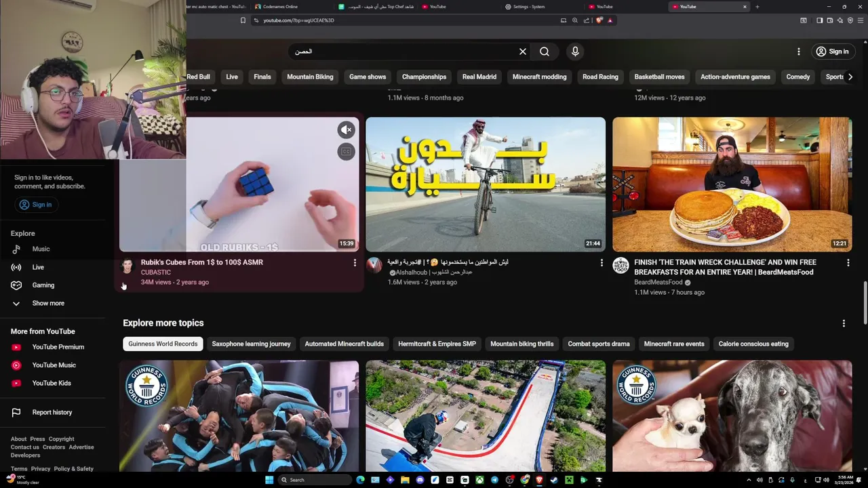The width and height of the screenshot is (868, 488).
Task: Open the bicycle video thumbnail
Action: tap(486, 184)
